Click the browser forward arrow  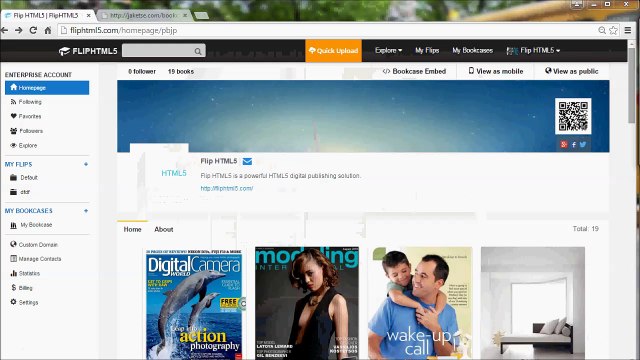click(19, 30)
